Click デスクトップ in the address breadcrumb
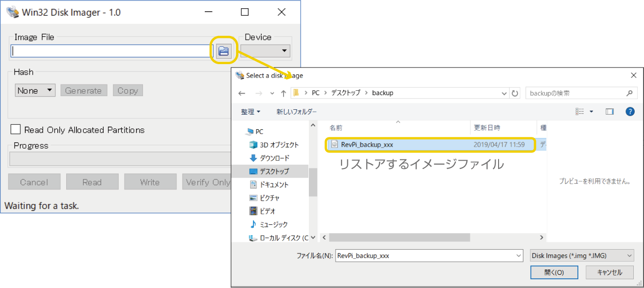 point(347,93)
